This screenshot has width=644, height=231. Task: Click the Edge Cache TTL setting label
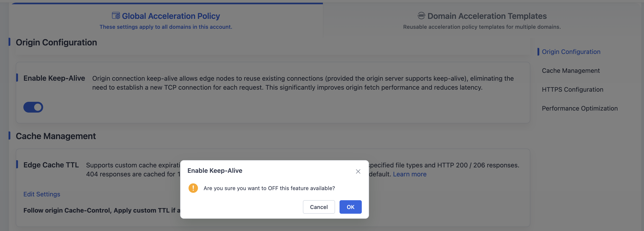click(51, 165)
